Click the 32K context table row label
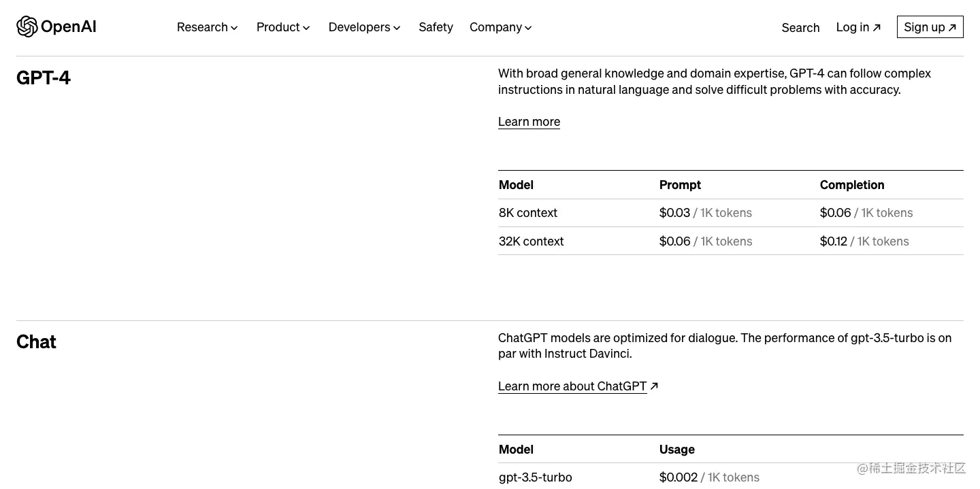Screen dimensions: 980x489 coord(532,241)
